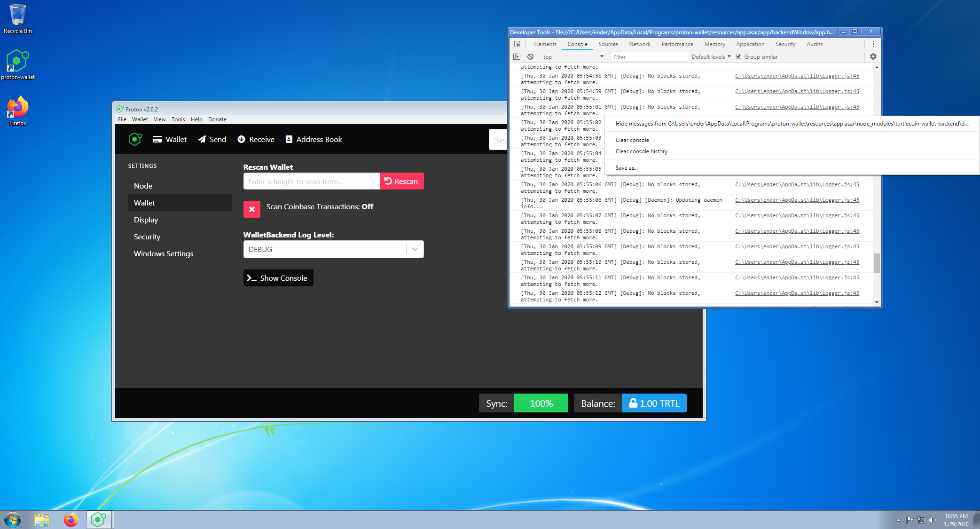980x529 pixels.
Task: Open the Firefox desktop shortcut
Action: 18,111
